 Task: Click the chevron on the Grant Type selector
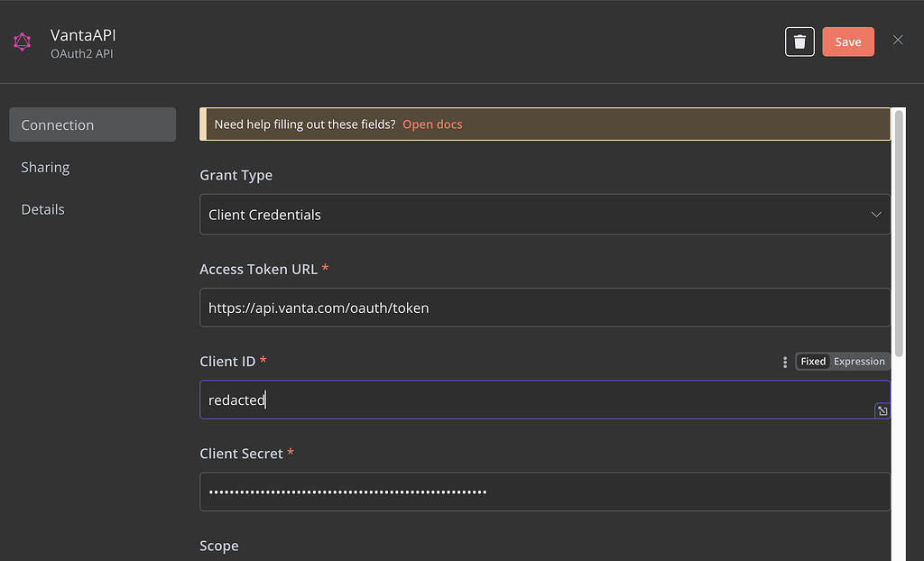click(x=875, y=215)
